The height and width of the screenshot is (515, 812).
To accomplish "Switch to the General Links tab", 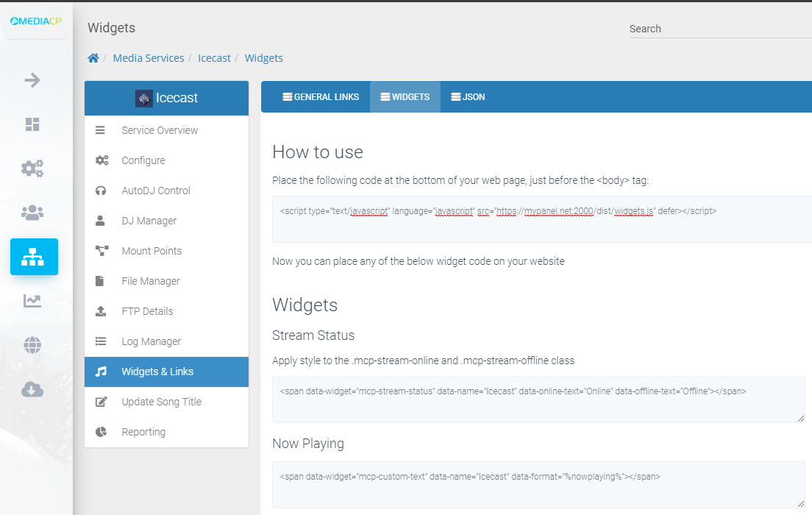I will pos(321,97).
